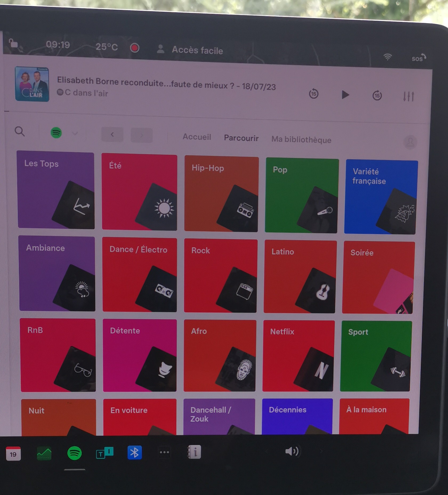448x495 pixels.
Task: Go back with the left arrow button
Action: tap(112, 134)
